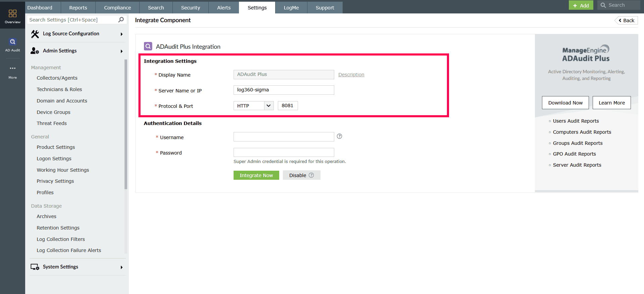Click the Server Name or IP field
The height and width of the screenshot is (294, 644).
tap(284, 90)
